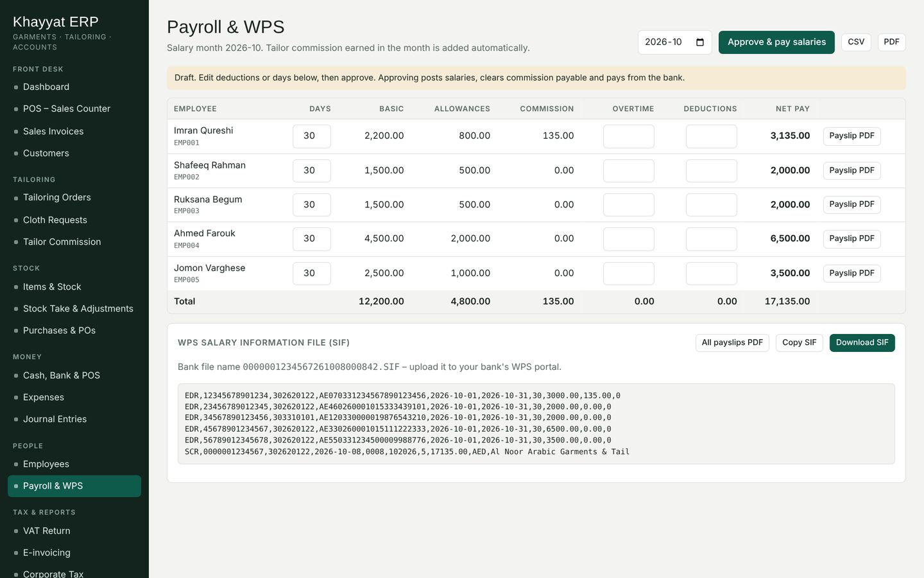Download payslip PDF for Ahmed Farouk
Viewport: 924px width, 578px height.
(851, 239)
